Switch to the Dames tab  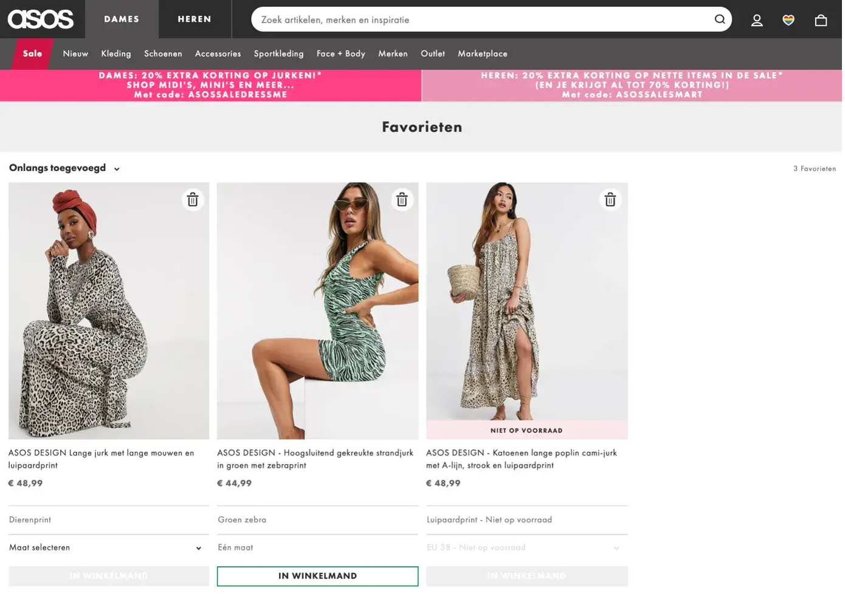(x=122, y=19)
